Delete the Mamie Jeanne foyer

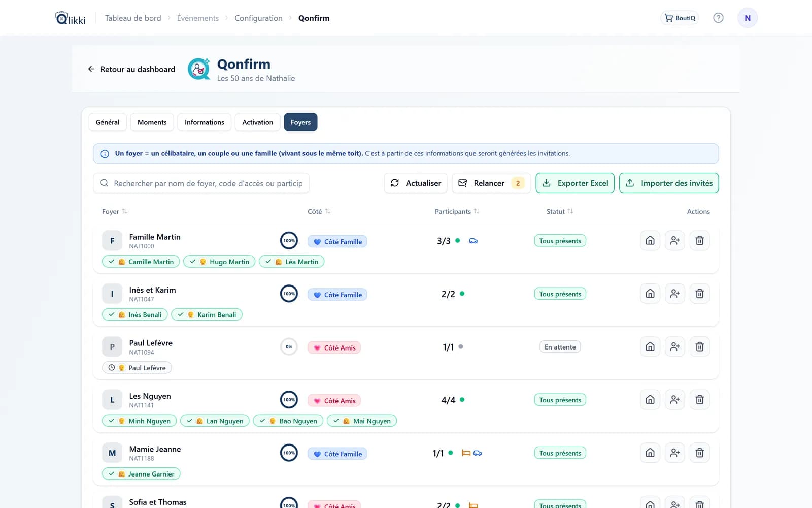tap(700, 453)
